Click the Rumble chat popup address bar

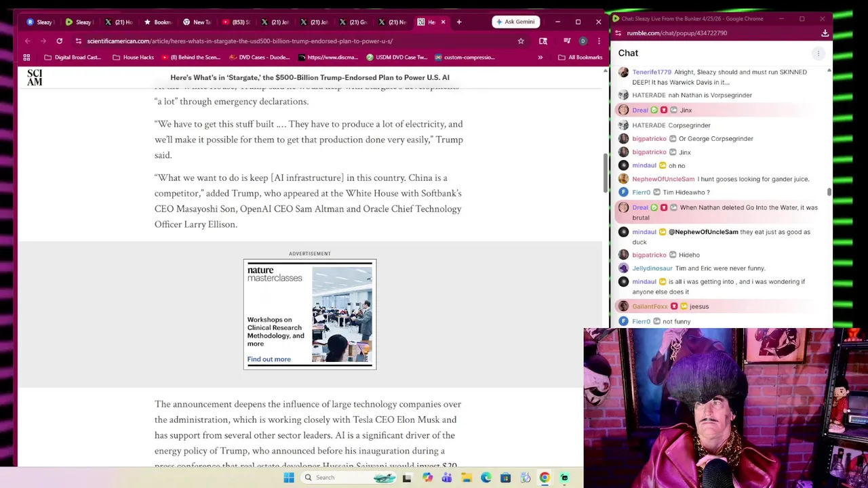[x=719, y=33]
